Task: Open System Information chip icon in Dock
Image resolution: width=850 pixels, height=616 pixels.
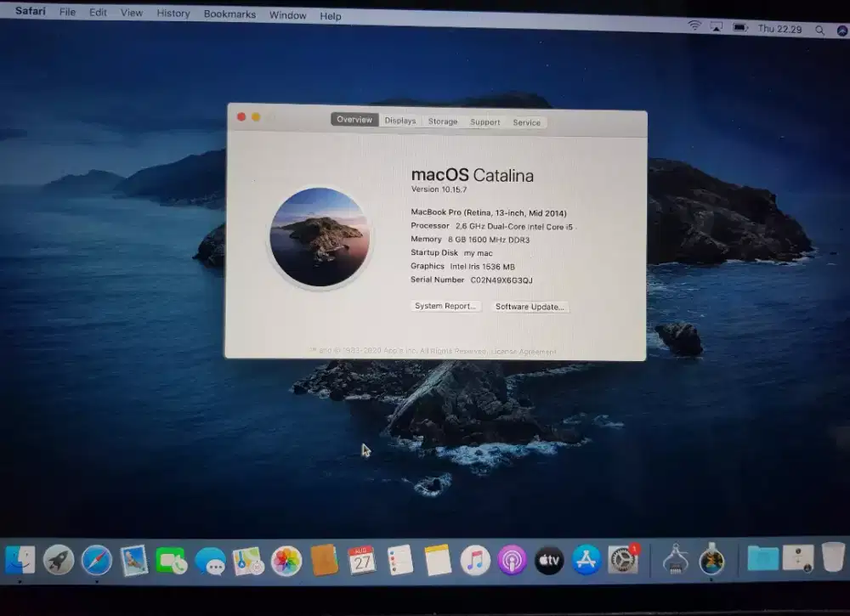Action: tap(676, 559)
